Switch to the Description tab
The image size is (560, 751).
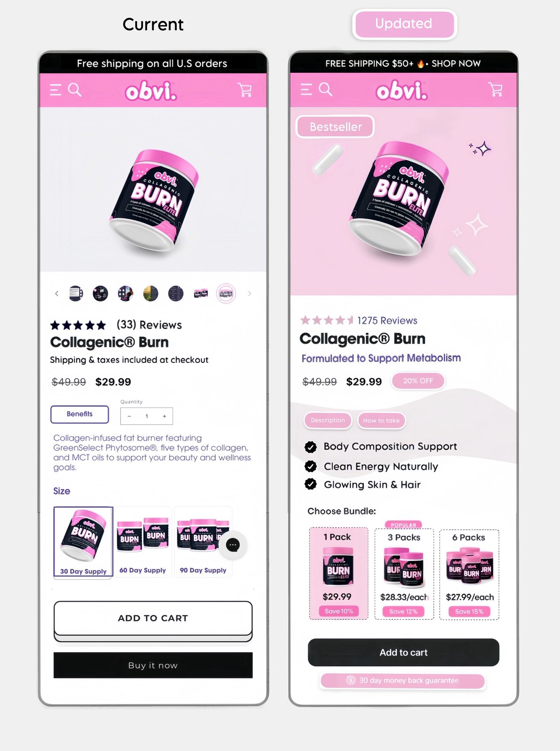coord(328,420)
